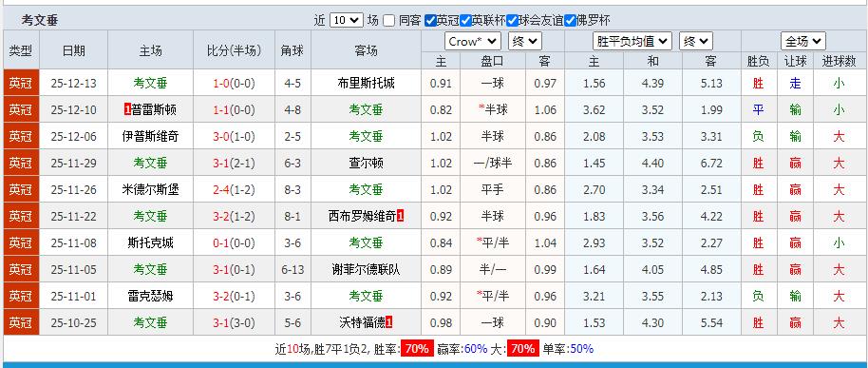Click the 类型 column header

tap(21, 51)
